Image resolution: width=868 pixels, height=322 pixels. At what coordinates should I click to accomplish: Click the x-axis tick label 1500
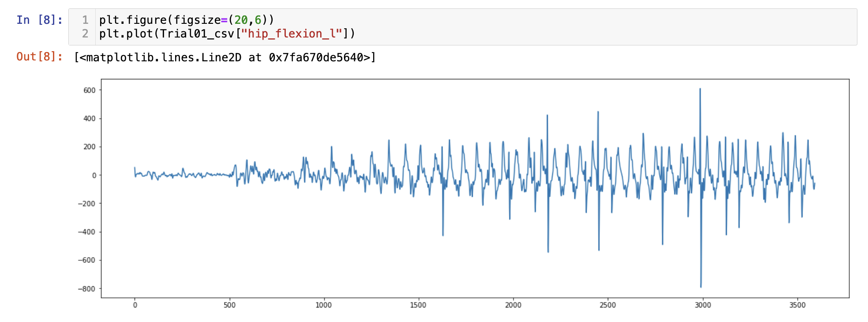click(418, 305)
